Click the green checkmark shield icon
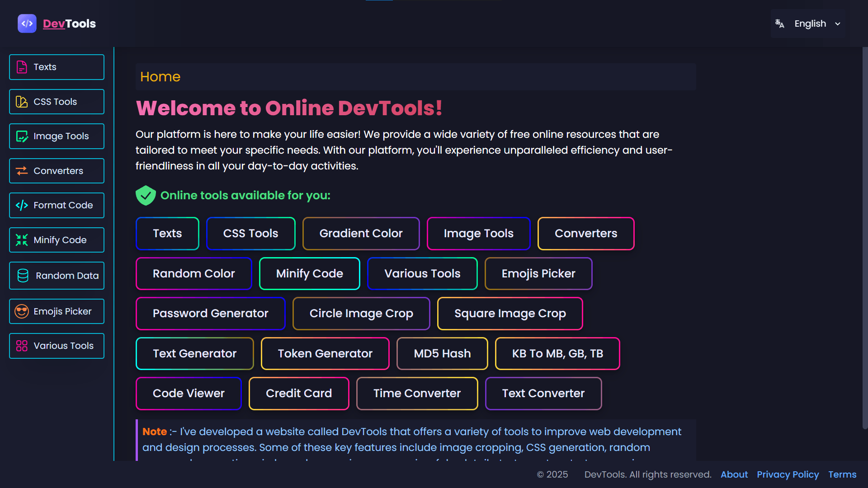This screenshot has height=488, width=868. (x=146, y=195)
